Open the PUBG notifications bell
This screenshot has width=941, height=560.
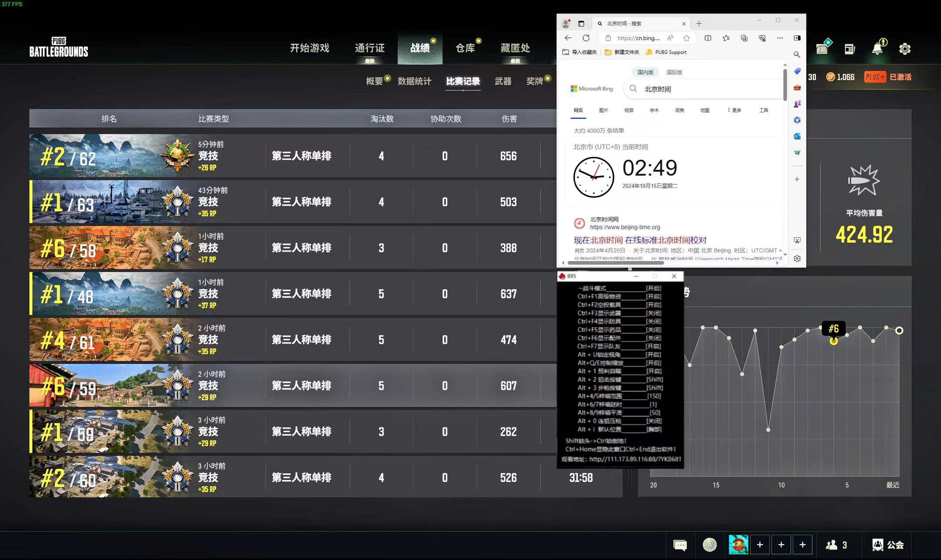pyautogui.click(x=878, y=48)
